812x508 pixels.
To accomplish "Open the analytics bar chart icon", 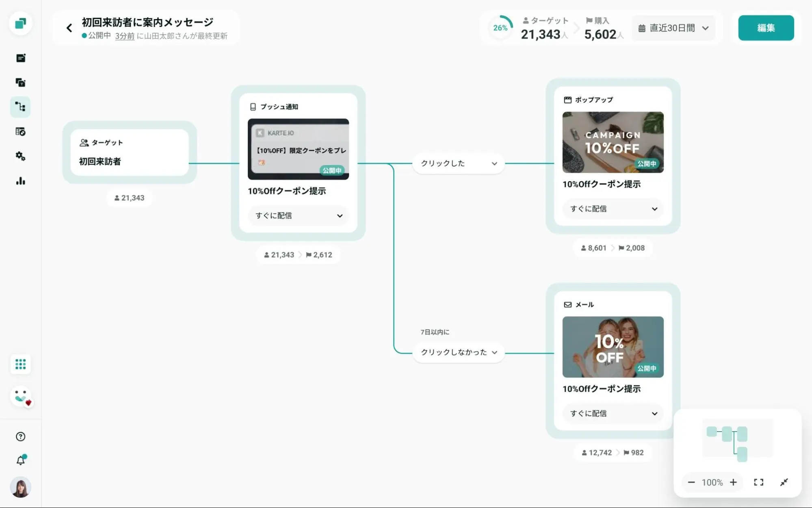I will [x=20, y=181].
